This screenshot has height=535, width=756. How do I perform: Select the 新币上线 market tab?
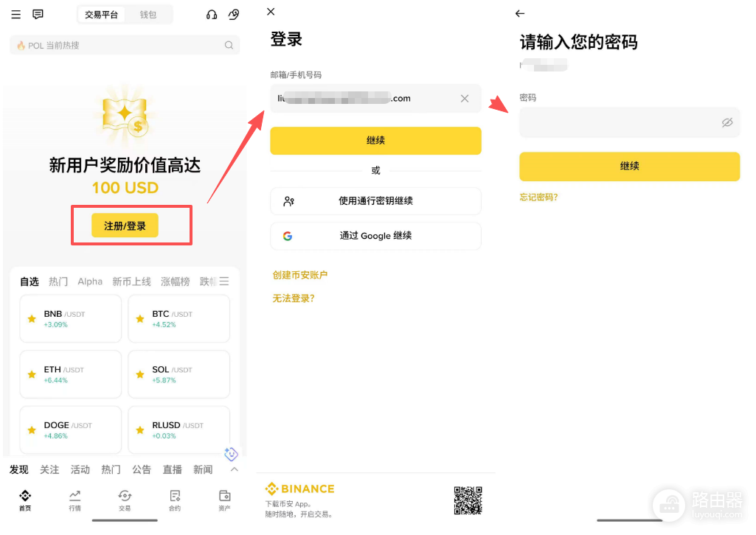click(131, 282)
